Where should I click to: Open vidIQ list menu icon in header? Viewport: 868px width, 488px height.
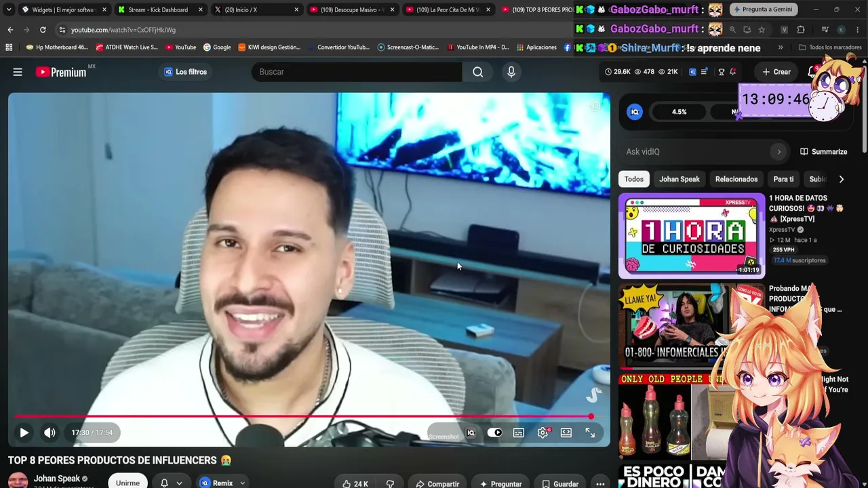(x=705, y=72)
